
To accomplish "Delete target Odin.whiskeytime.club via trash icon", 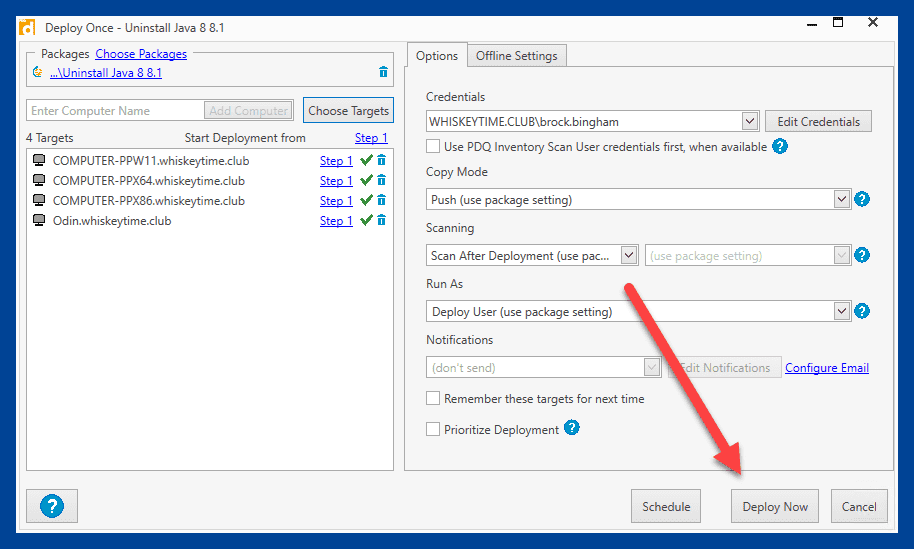I will pos(381,220).
